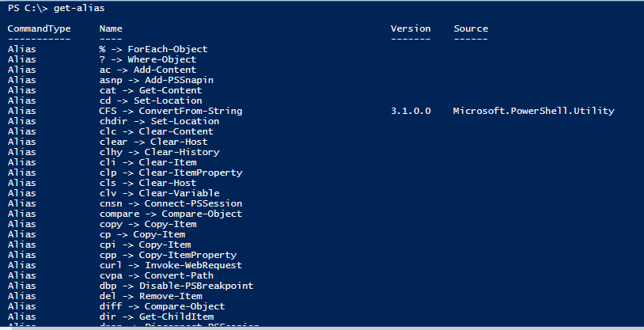
Task: Click the CommandType column header
Action: pyautogui.click(x=39, y=28)
